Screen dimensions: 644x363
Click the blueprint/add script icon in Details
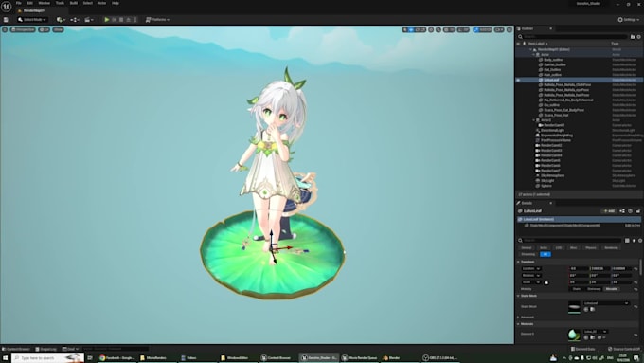(622, 211)
